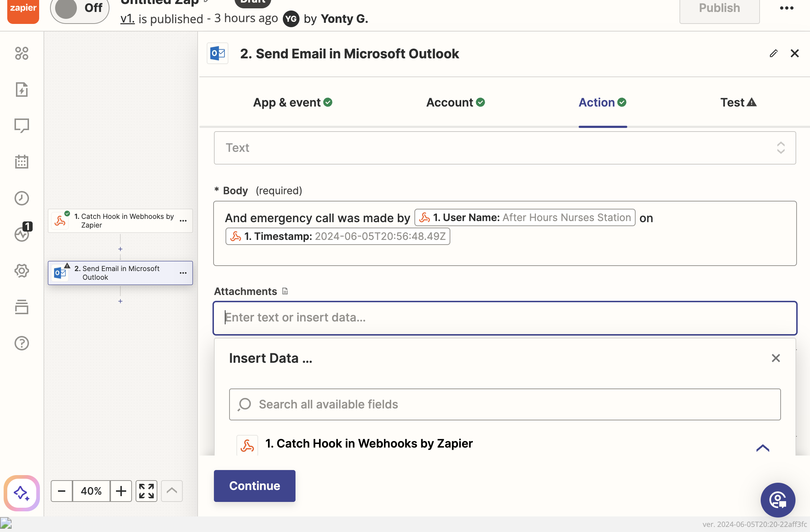Select the Send Email step on canvas

click(x=120, y=273)
